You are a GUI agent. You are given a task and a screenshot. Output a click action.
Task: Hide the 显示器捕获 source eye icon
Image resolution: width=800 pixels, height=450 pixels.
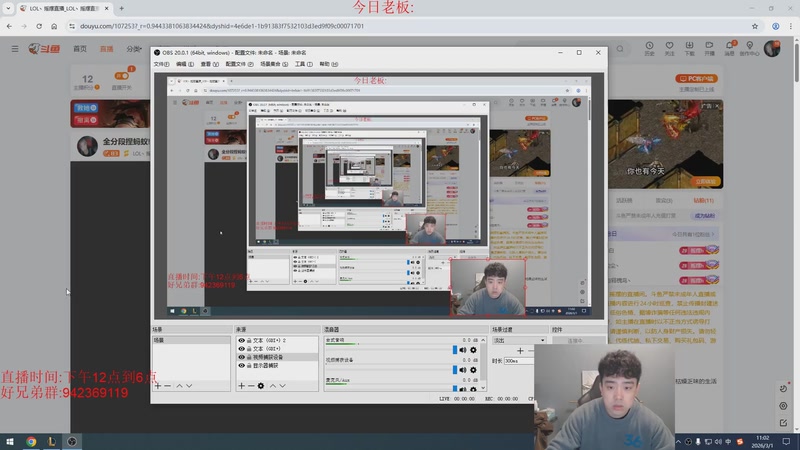pos(241,365)
